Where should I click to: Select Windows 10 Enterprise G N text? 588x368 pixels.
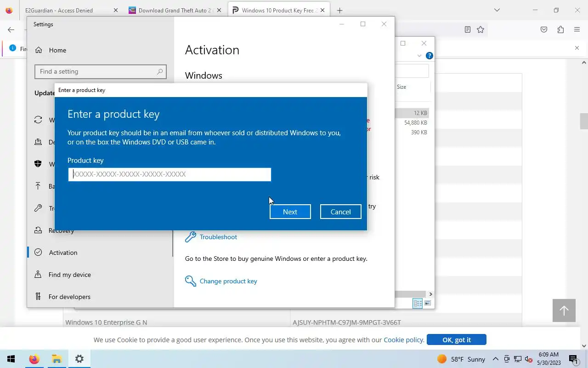click(x=106, y=322)
